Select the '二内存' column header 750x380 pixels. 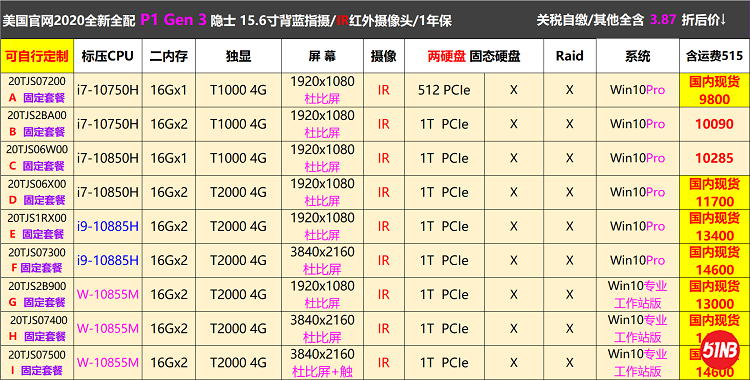(x=169, y=56)
